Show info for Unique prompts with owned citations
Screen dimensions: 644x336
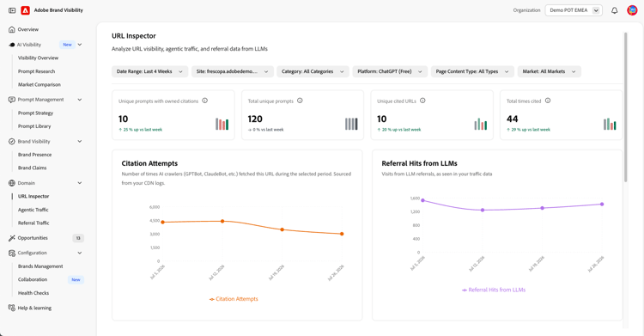click(205, 101)
